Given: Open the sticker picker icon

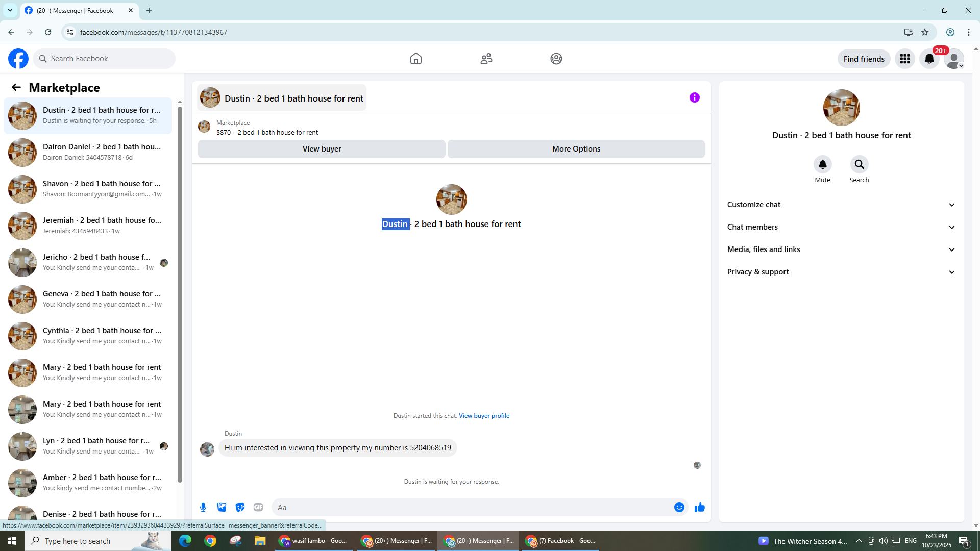Looking at the screenshot, I should pyautogui.click(x=240, y=507).
